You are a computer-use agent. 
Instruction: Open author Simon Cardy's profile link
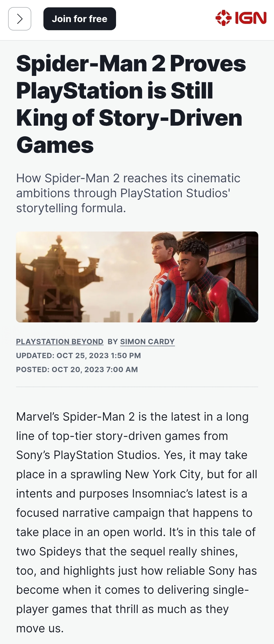(147, 342)
